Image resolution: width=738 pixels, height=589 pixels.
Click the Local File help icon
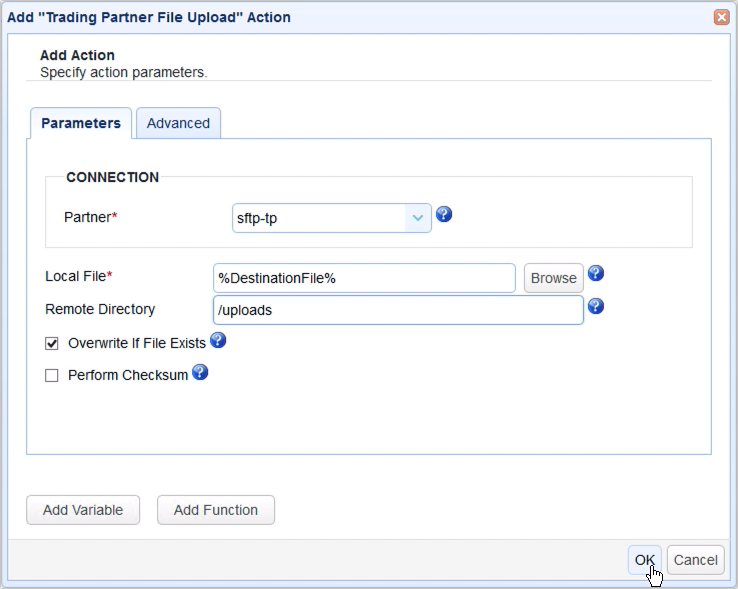596,274
